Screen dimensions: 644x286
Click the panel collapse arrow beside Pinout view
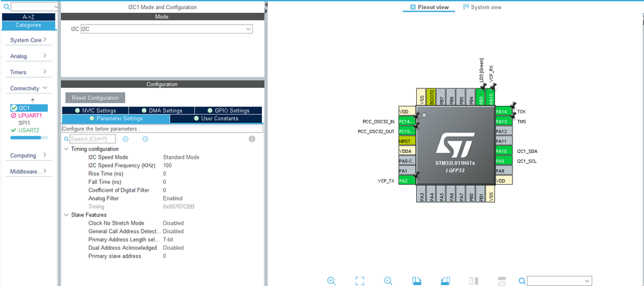266,5
